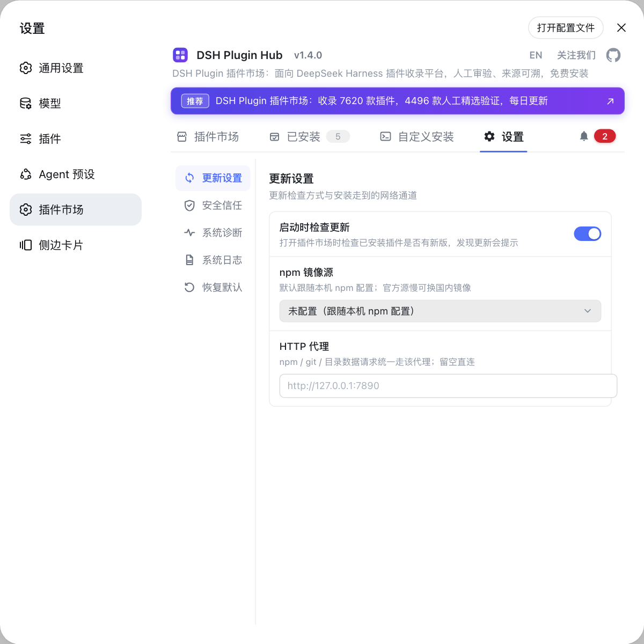Viewport: 644px width, 644px height.
Task: Open 插件 in the left sidebar
Action: [76, 139]
